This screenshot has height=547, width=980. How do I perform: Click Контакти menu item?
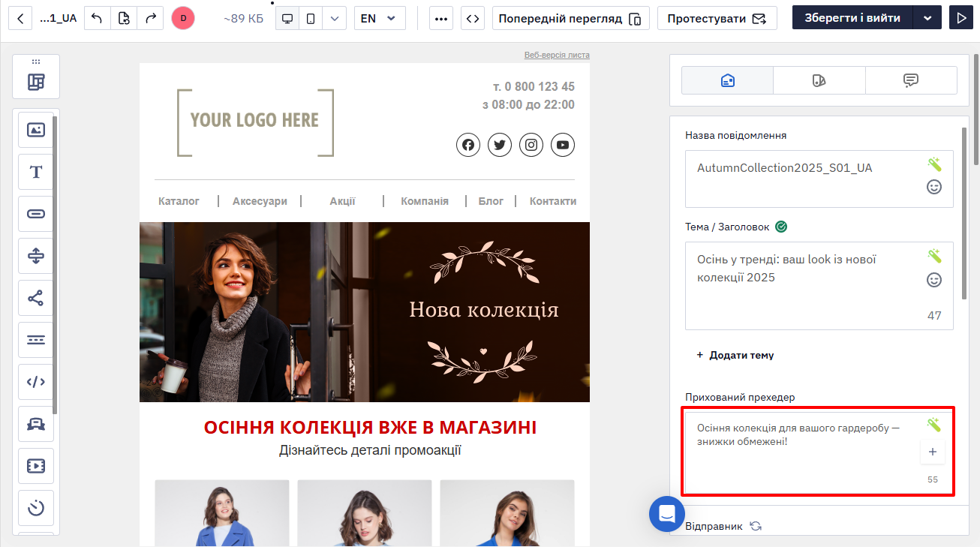tap(553, 201)
